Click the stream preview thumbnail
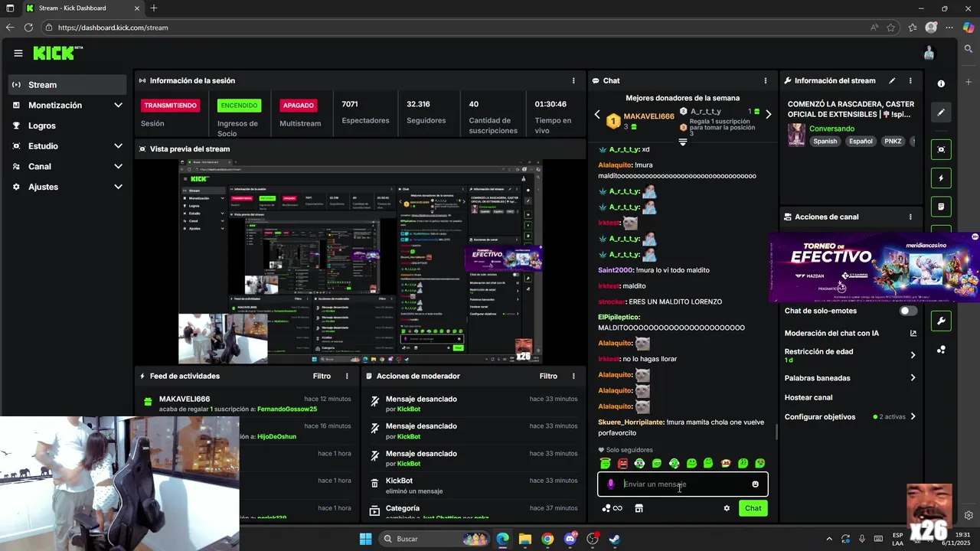Image resolution: width=980 pixels, height=551 pixels. 361,262
